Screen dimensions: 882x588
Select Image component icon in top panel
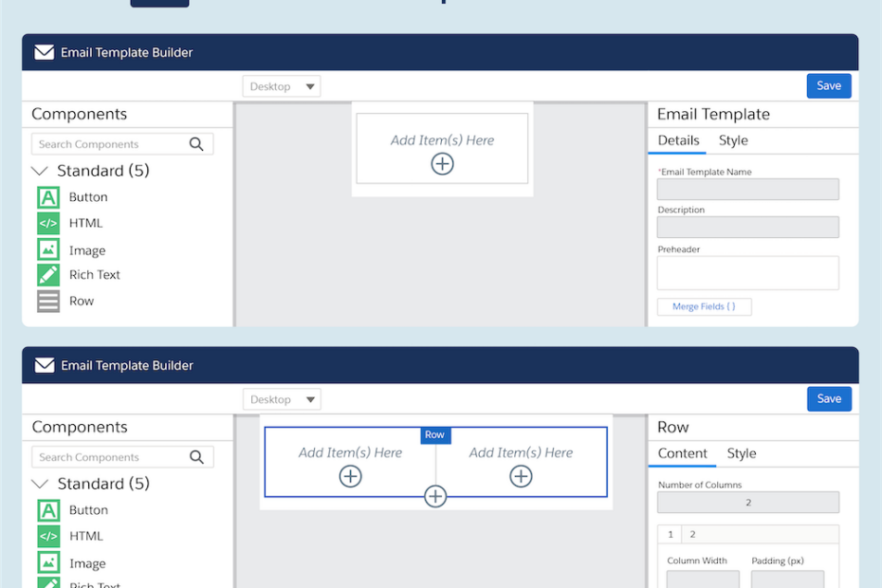pyautogui.click(x=48, y=249)
